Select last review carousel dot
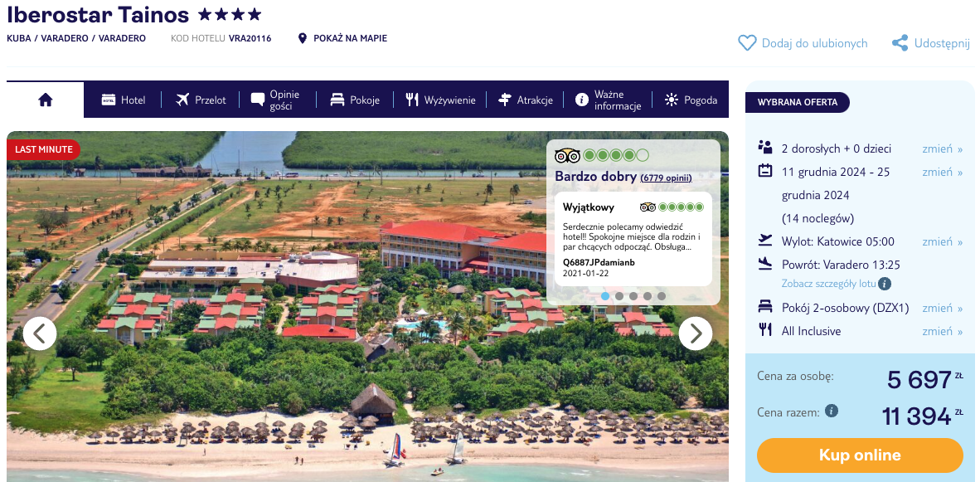 click(662, 296)
